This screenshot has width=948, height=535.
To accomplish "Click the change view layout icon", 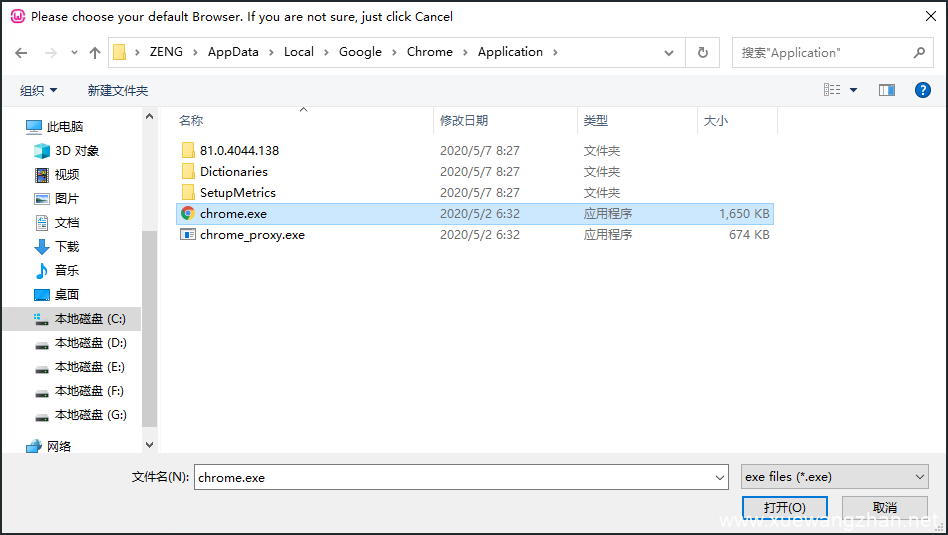I will pos(832,90).
